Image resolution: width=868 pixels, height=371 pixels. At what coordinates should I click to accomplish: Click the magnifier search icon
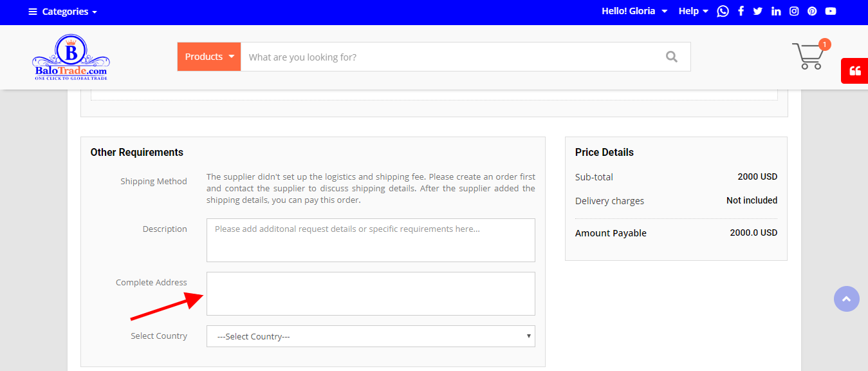(x=672, y=57)
